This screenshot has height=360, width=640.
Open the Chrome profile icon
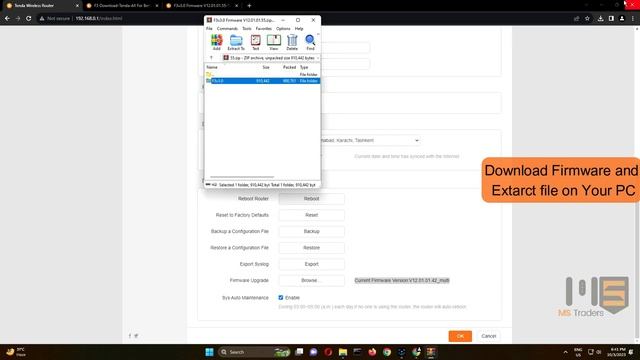[622, 18]
